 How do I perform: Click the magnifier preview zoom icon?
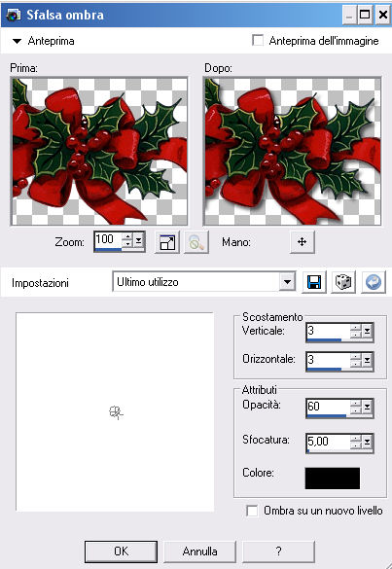[x=196, y=242]
